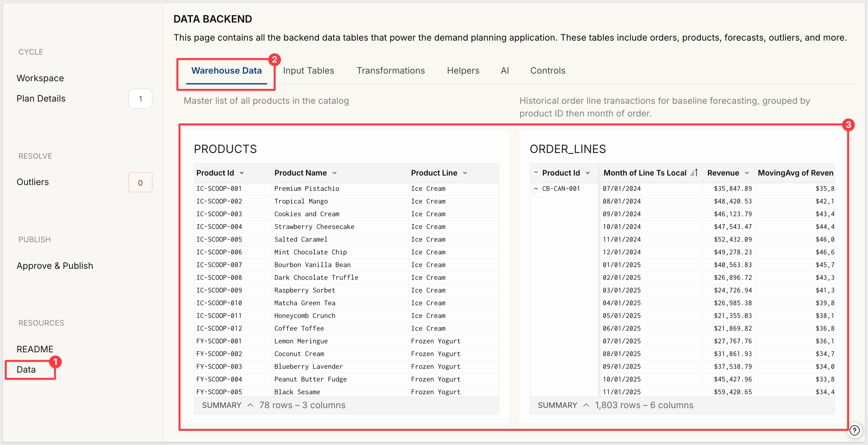Viewport: 868px width, 445px height.
Task: Go to the Outliers page
Action: click(x=33, y=182)
